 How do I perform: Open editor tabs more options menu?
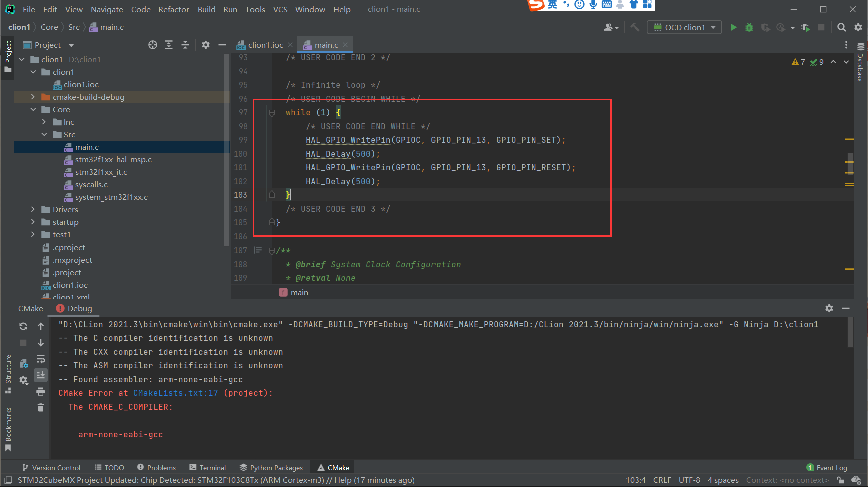[x=846, y=45]
